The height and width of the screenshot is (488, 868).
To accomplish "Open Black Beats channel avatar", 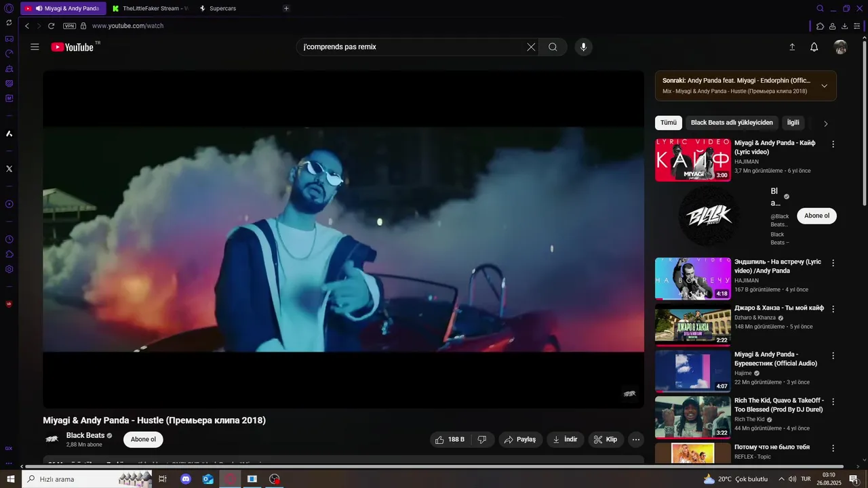I will (x=52, y=439).
